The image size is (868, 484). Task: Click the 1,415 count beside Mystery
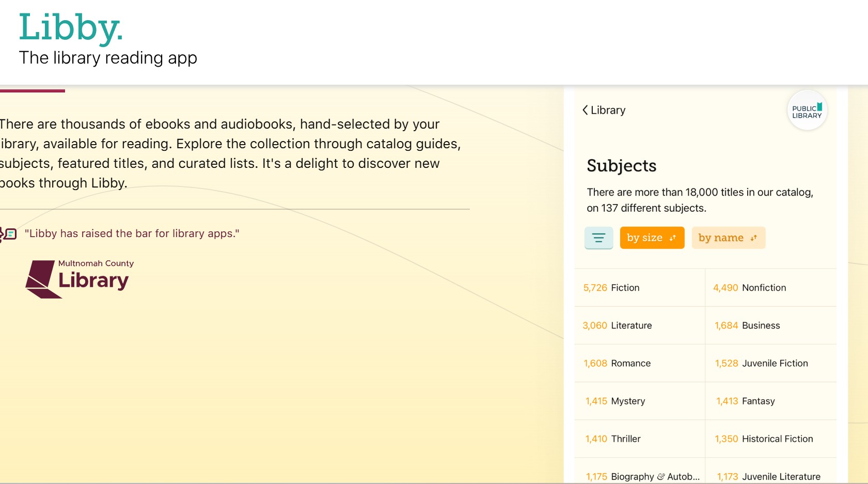(x=595, y=401)
